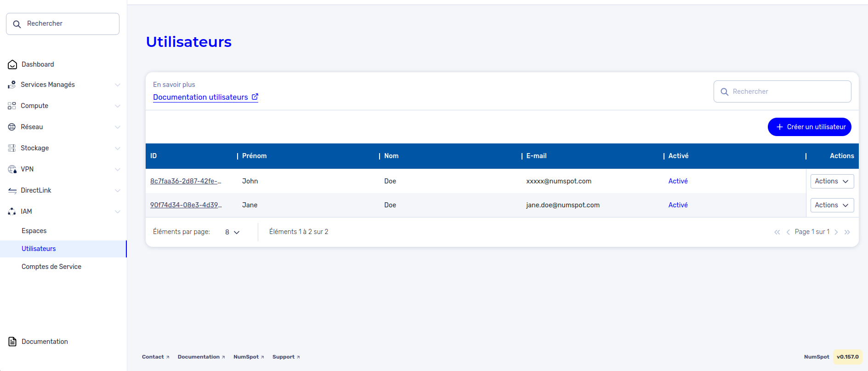The image size is (868, 371).
Task: Click the v0.157.0 version badge
Action: tap(848, 357)
